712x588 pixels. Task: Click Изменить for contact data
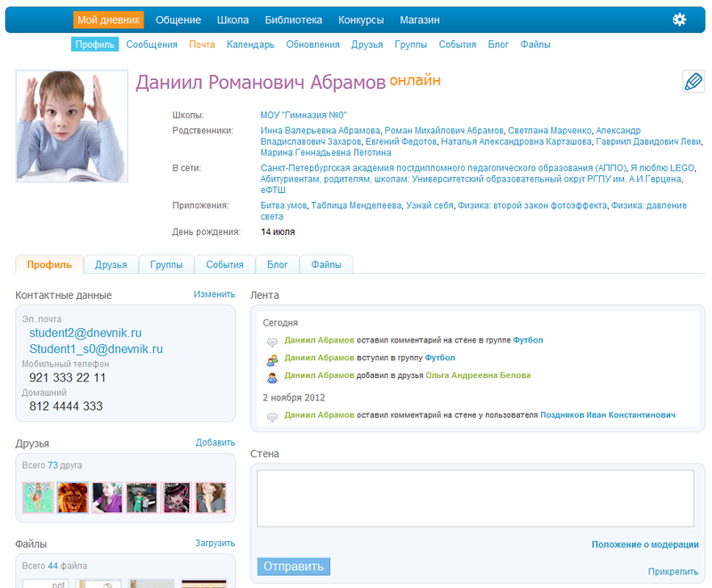pos(214,294)
